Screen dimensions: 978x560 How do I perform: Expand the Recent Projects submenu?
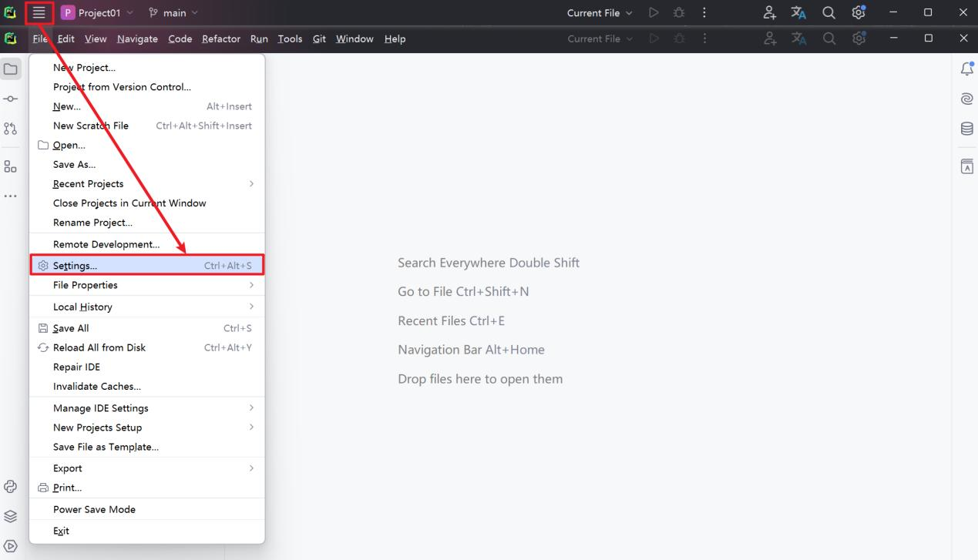146,183
